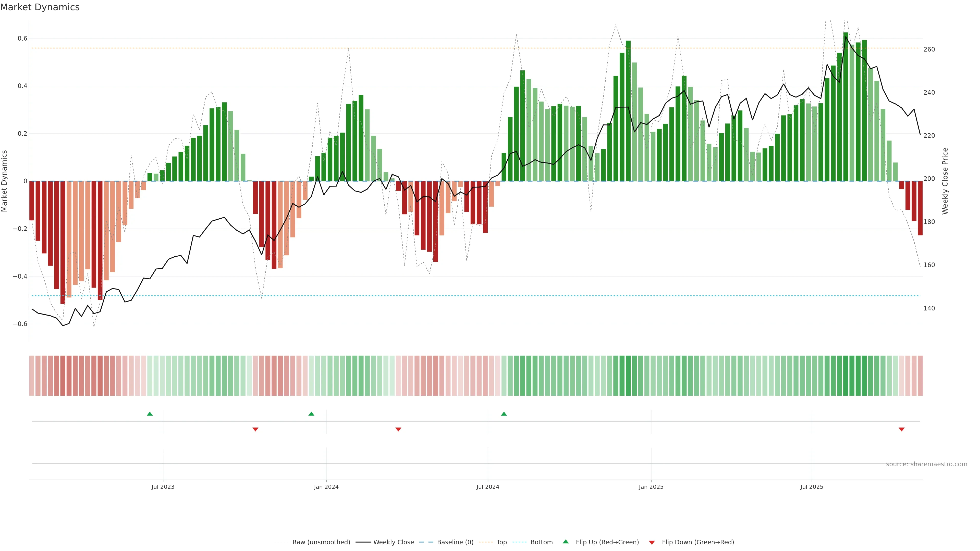The width and height of the screenshot is (980, 551).
Task: Open the sharemaestro.com source link
Action: coord(926,464)
